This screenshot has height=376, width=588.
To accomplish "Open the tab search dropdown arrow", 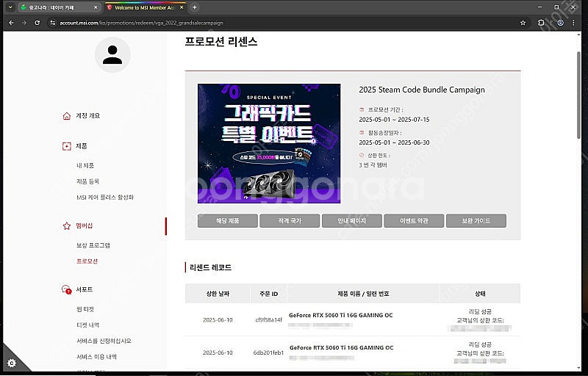I will (x=10, y=7).
